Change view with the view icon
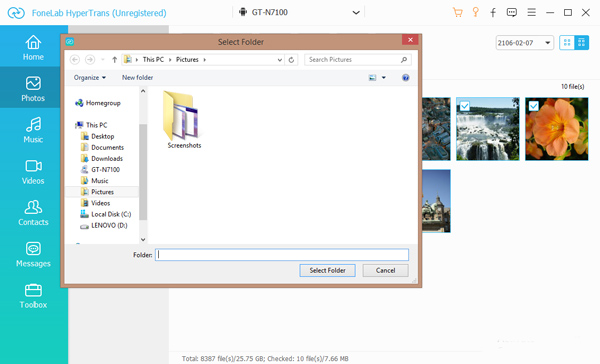This screenshot has height=364, width=600. (372, 78)
